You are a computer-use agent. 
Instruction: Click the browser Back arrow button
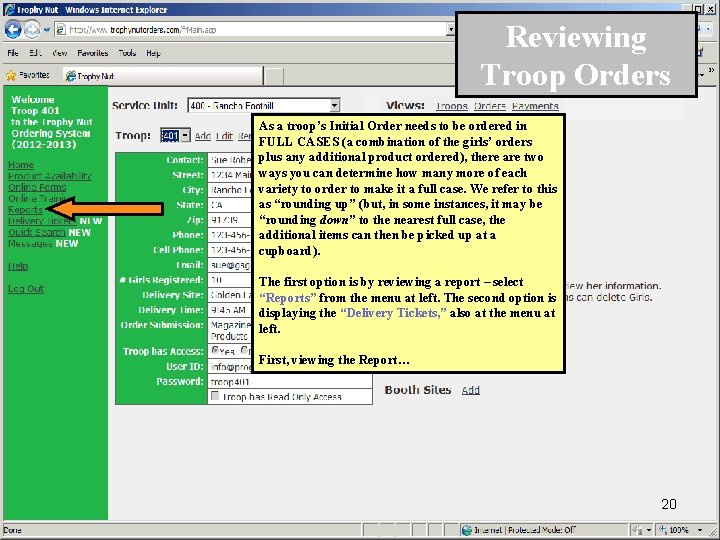click(13, 30)
